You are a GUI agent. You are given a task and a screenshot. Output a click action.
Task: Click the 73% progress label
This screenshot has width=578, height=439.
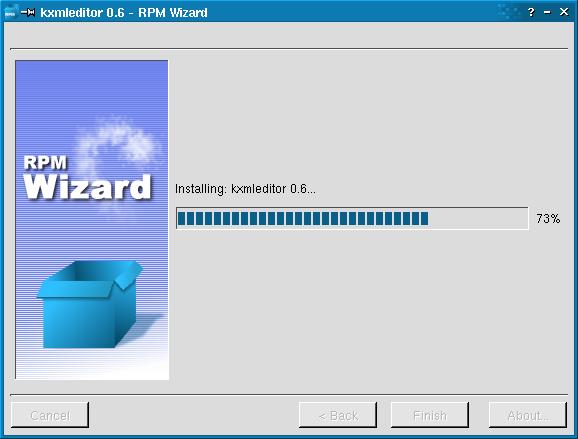(548, 219)
